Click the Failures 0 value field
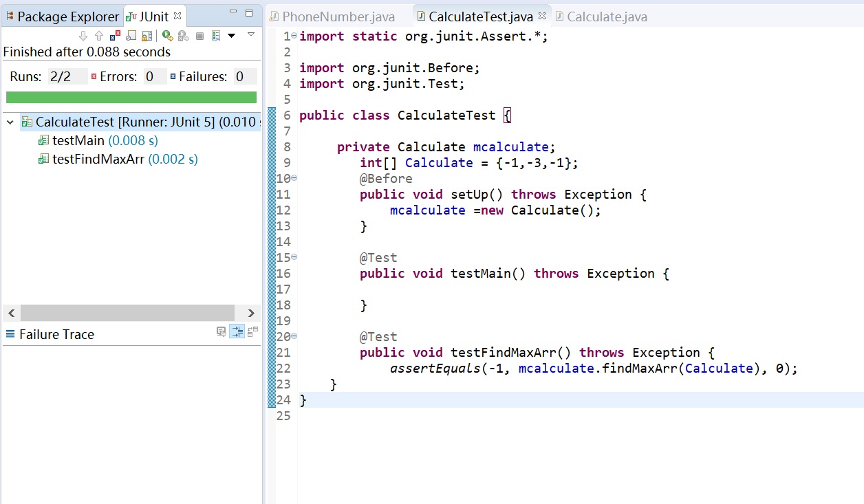The height and width of the screenshot is (504, 864). pyautogui.click(x=245, y=76)
